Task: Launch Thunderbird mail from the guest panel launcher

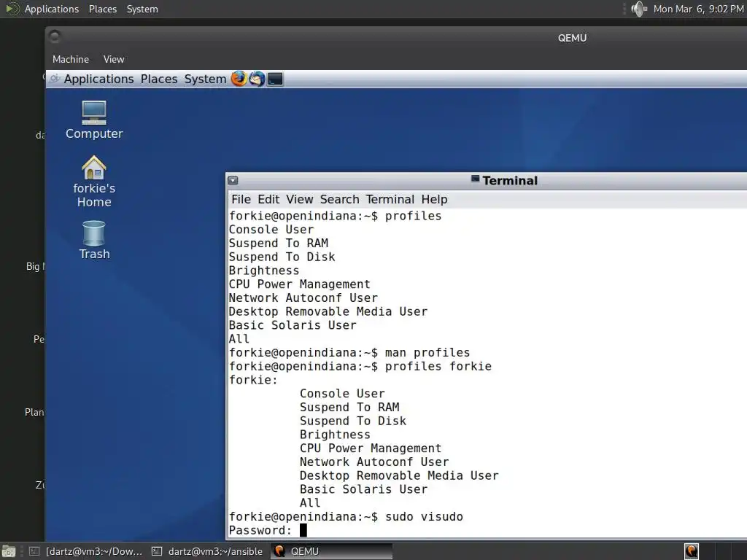Action: point(258,79)
